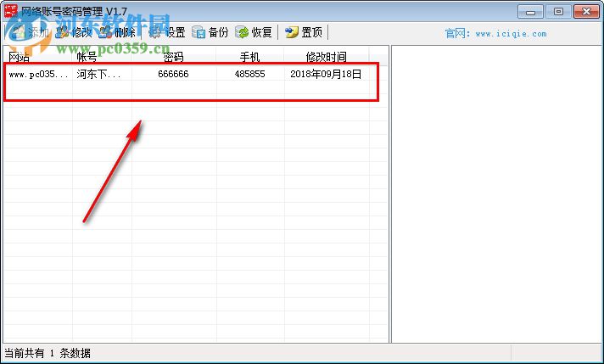Close the 网络账号密码管理 window
Screen dimensions: 604x364
[586, 12]
